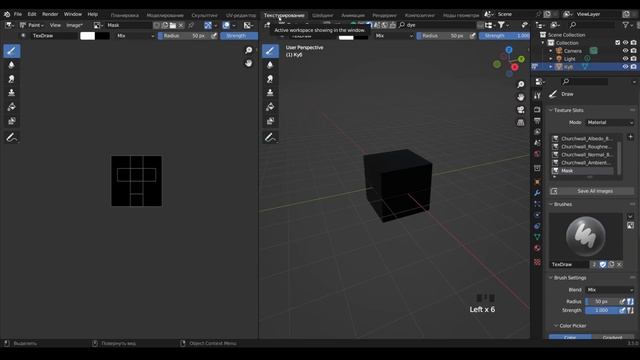The width and height of the screenshot is (640, 360).
Task: Toggle radius pressure sensitivity in Brush Settings
Action: click(622, 302)
